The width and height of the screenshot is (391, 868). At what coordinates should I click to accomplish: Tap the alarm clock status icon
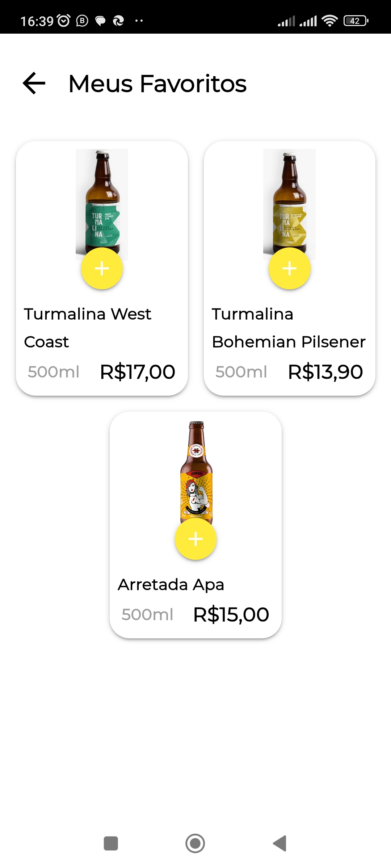click(x=64, y=21)
